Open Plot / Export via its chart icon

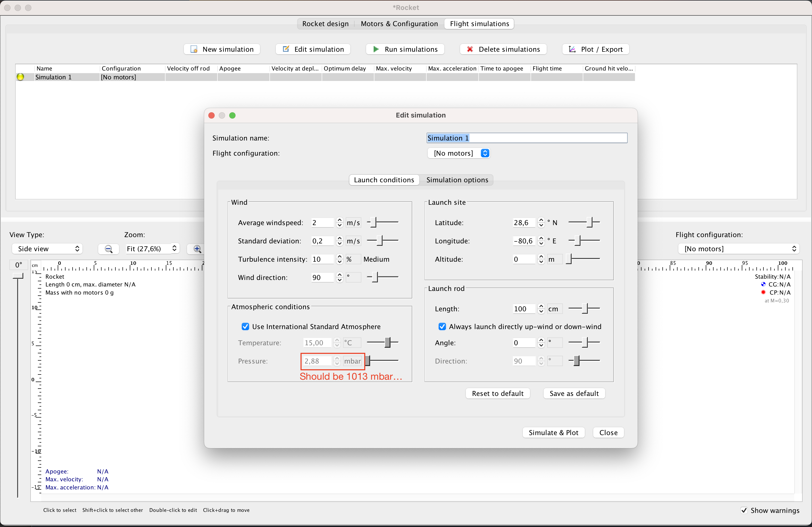[572, 49]
